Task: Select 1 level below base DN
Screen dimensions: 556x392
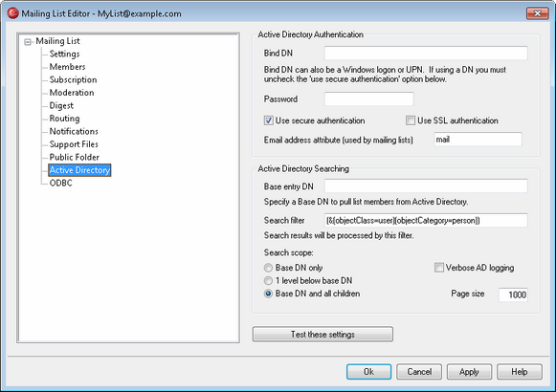Action: click(268, 281)
